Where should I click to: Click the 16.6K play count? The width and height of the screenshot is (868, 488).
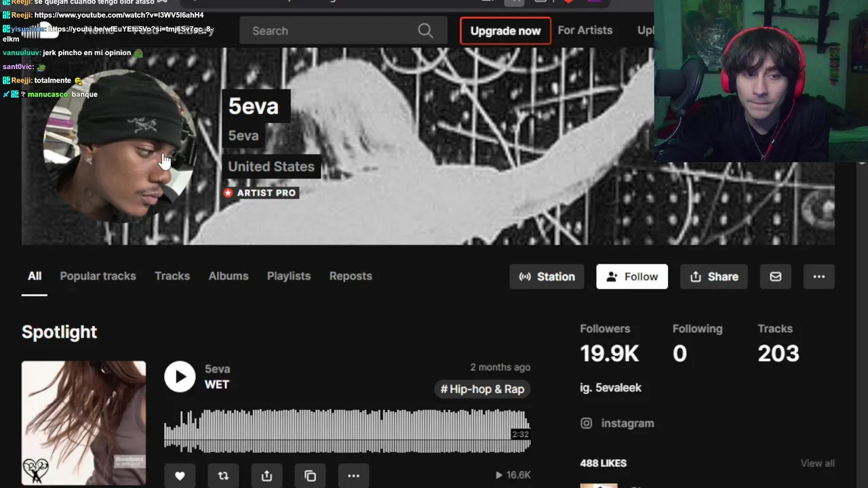(x=513, y=475)
